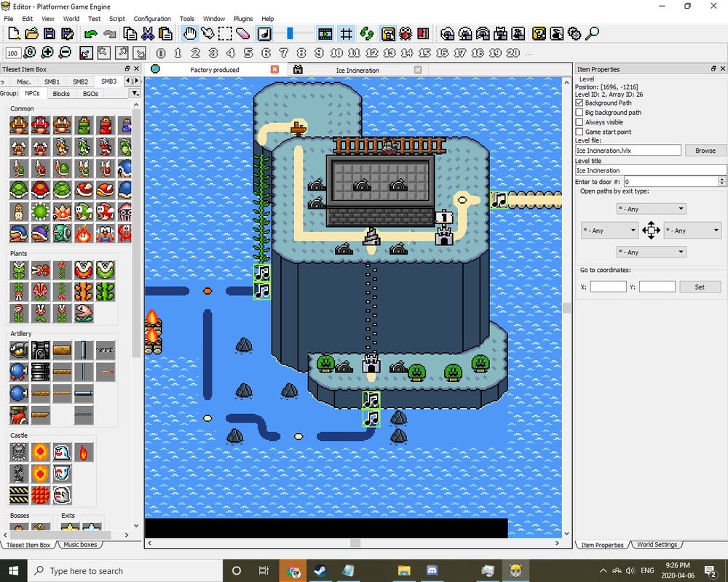Adjust the toolbar volume slider handle
This screenshot has height=582, width=728.
coord(290,33)
